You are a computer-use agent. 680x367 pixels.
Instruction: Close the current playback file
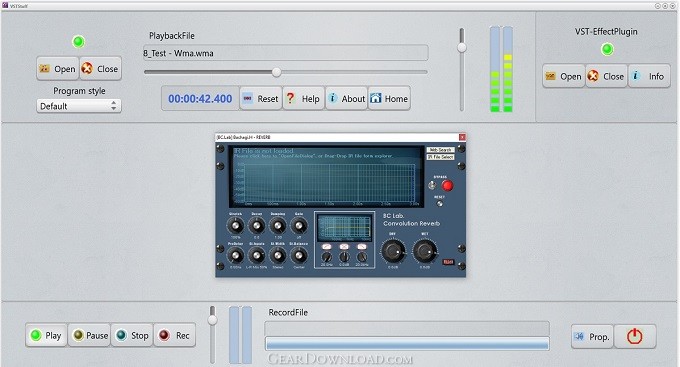100,69
